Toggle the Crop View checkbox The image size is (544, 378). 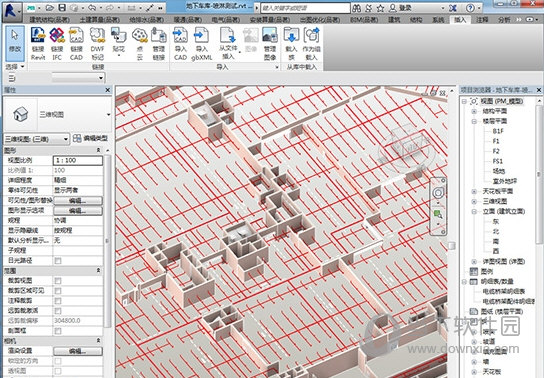click(x=58, y=281)
